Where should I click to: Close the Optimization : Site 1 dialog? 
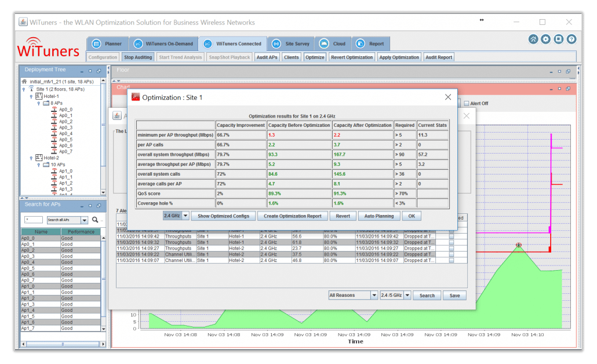(448, 97)
